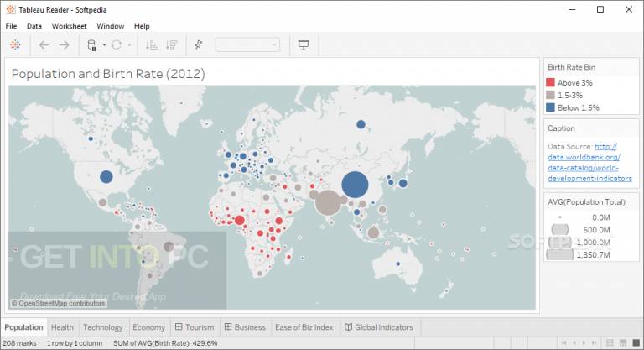This screenshot has height=350, width=644.
Task: Click the data.worldbank.org data source link
Action: (589, 163)
